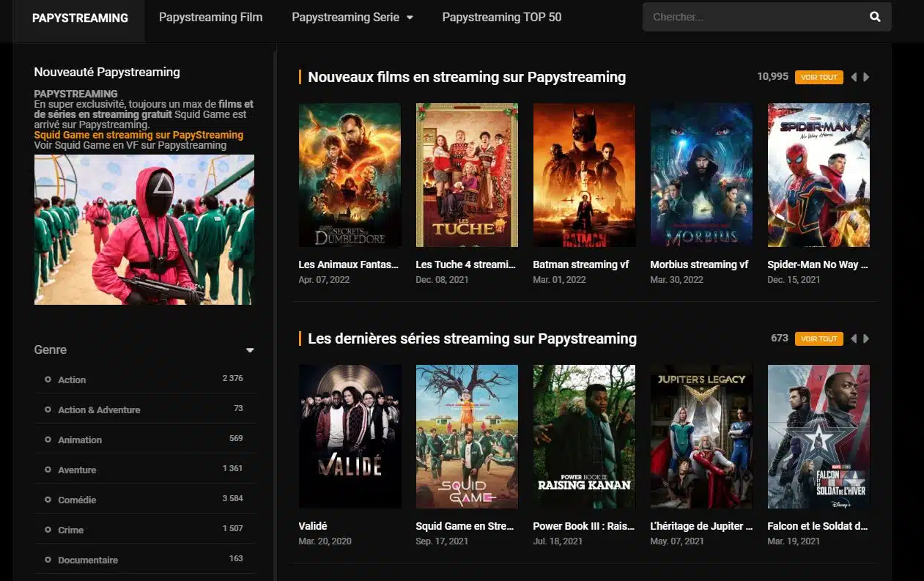Open the Raising Kanan poster
Image resolution: width=924 pixels, height=581 pixels.
click(584, 437)
